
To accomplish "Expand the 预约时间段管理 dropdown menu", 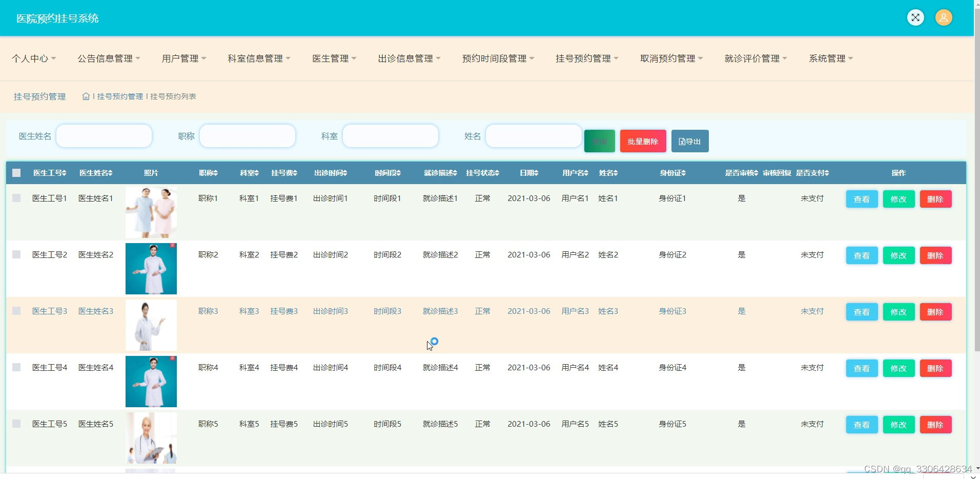I will 498,58.
